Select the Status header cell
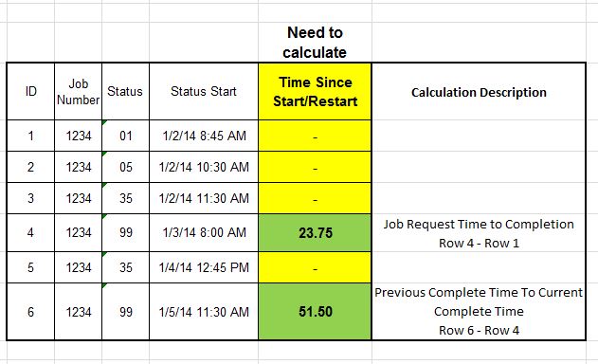The image size is (598, 364). point(125,92)
